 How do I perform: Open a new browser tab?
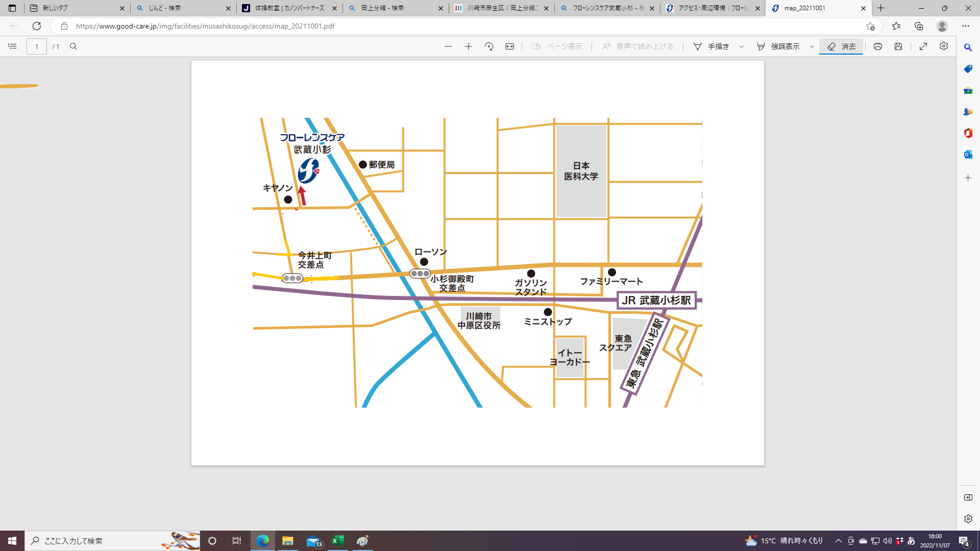[x=881, y=8]
